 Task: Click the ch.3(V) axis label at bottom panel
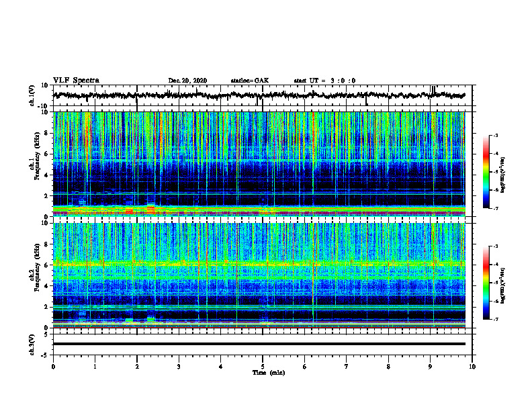pos(32,345)
